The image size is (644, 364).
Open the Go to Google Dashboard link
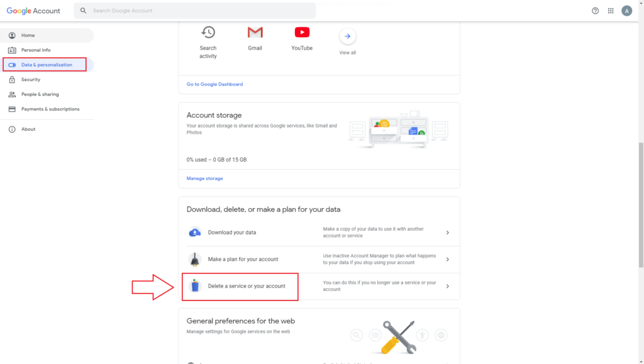[x=214, y=84]
